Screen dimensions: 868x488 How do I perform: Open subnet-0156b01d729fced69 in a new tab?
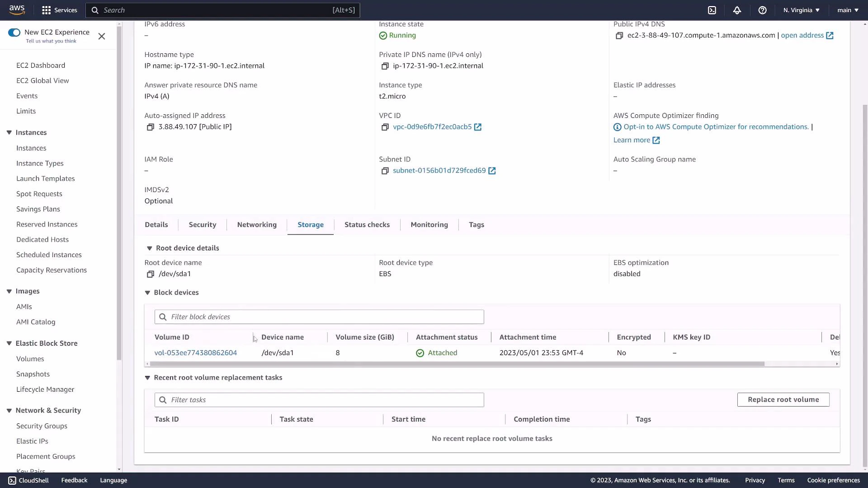492,171
